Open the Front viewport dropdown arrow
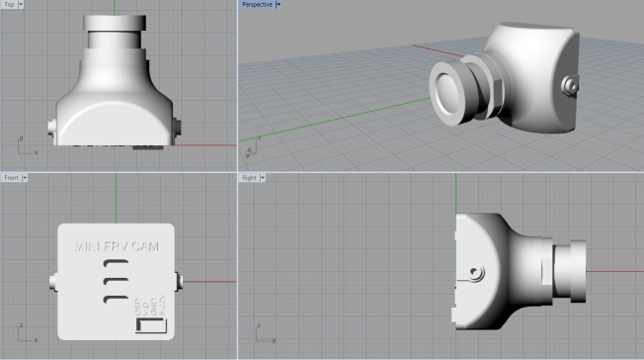The image size is (644, 360). pos(25,178)
